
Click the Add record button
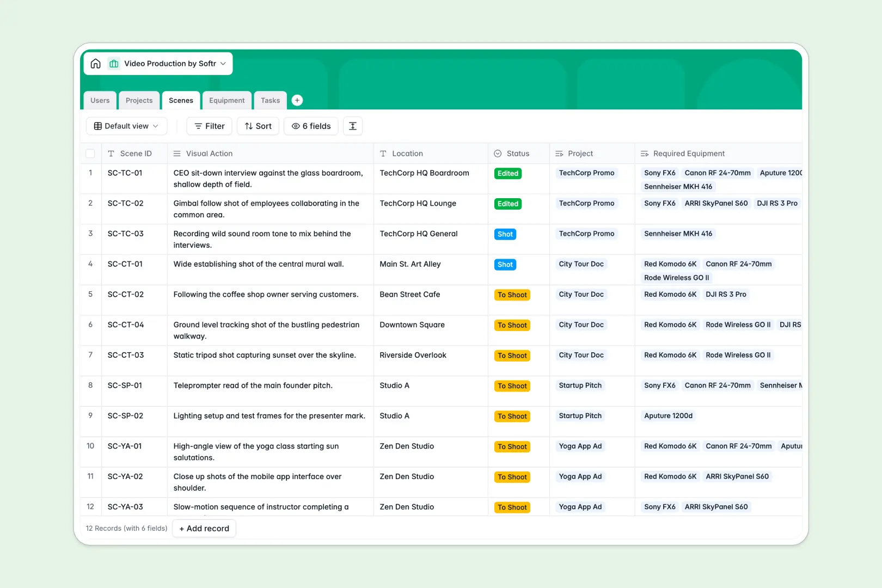point(204,528)
